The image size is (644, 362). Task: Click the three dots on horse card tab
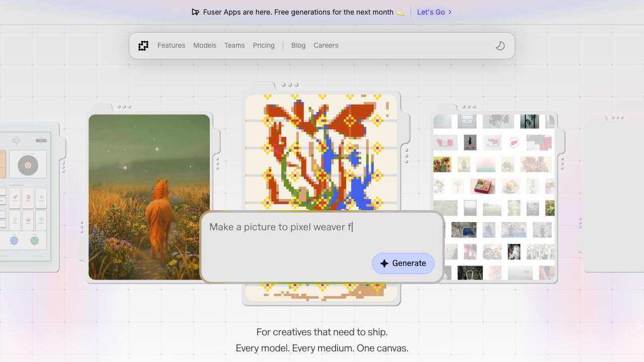tap(124, 107)
